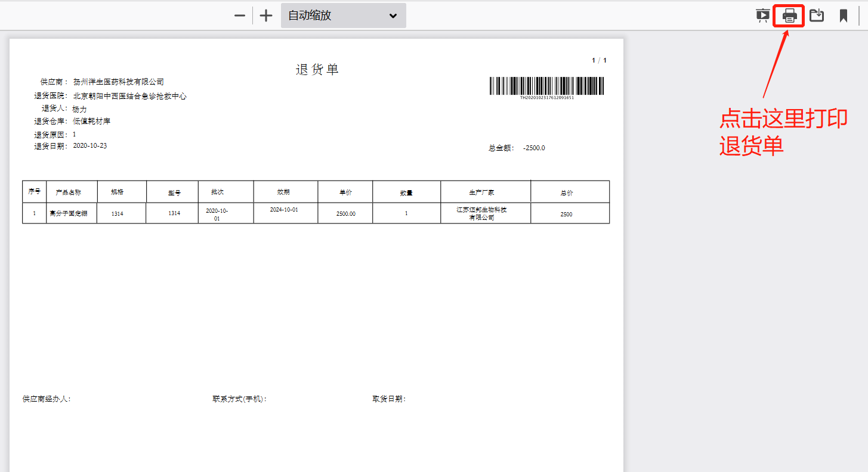Zoom in with the plus button
The width and height of the screenshot is (868, 472).
[266, 15]
